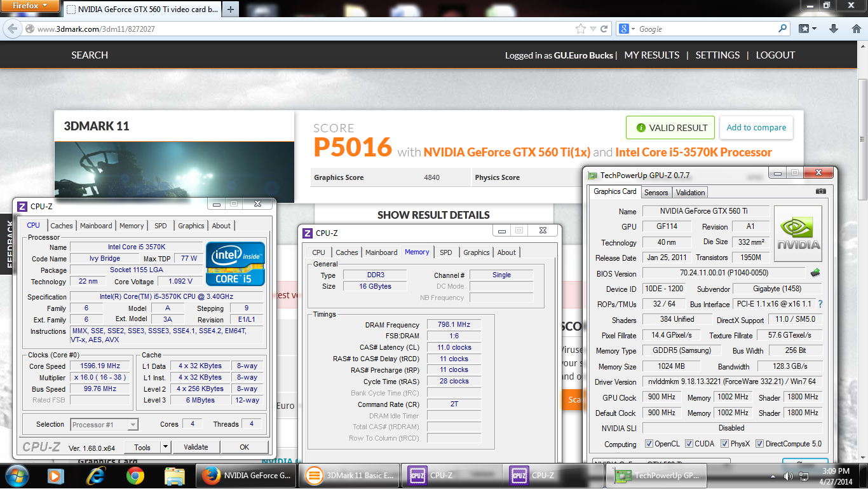Reload the page in Firefox

604,29
